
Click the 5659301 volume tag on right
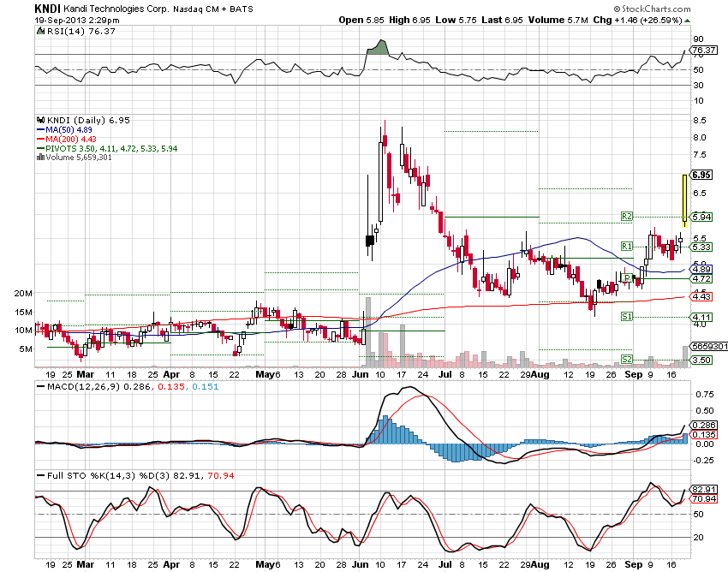pos(709,346)
